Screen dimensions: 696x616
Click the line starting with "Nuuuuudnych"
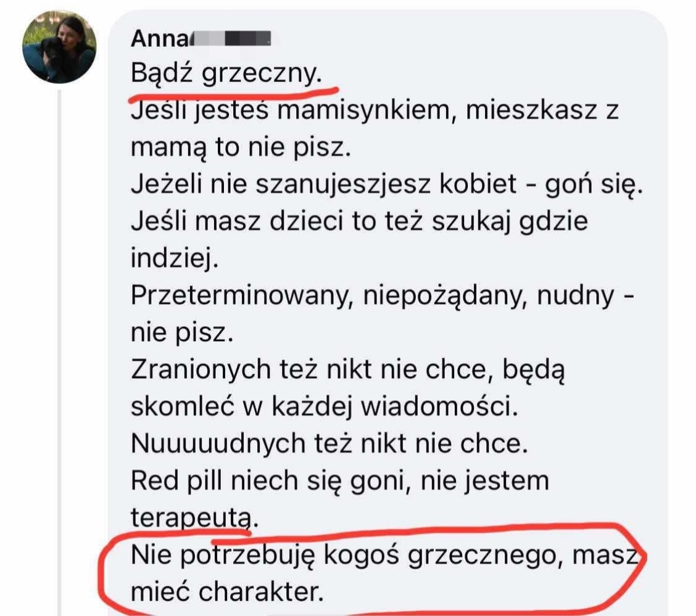pyautogui.click(x=329, y=443)
